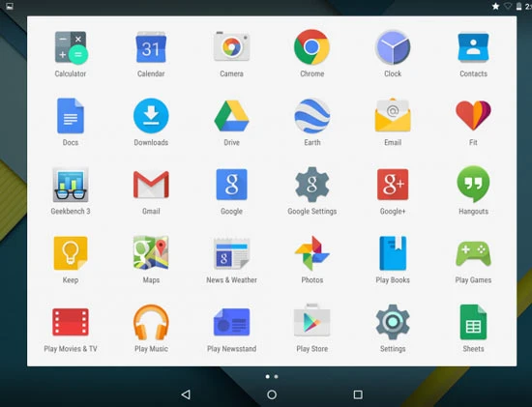
Task: Open Play Movies & TV
Action: (x=71, y=322)
